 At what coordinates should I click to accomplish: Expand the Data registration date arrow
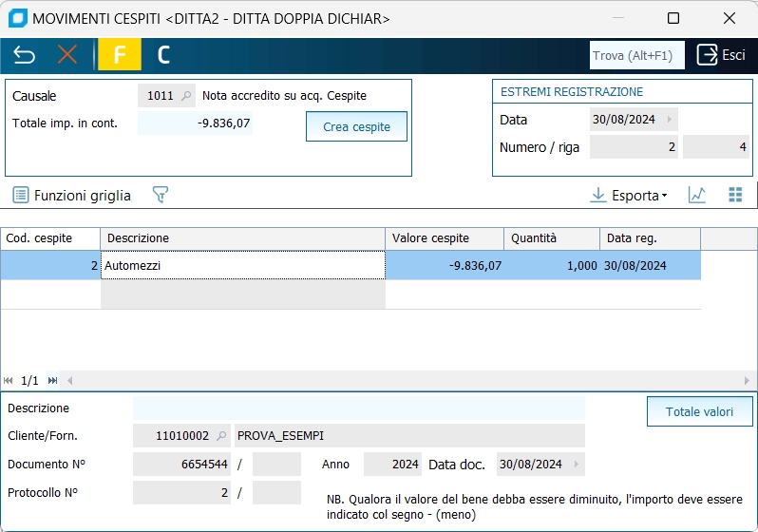click(x=670, y=120)
